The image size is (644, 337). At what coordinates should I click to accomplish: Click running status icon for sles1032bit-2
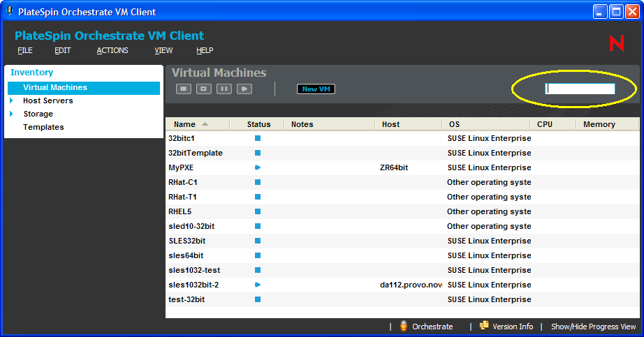pyautogui.click(x=258, y=285)
